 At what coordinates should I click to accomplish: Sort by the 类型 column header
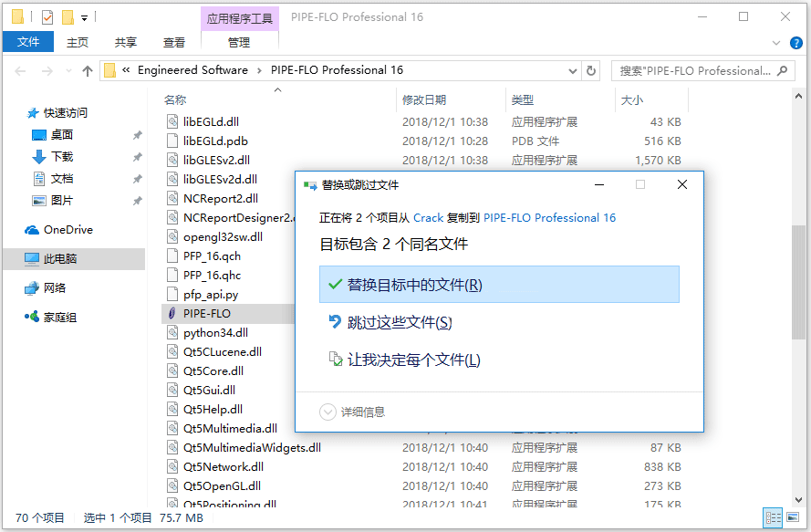(x=523, y=99)
